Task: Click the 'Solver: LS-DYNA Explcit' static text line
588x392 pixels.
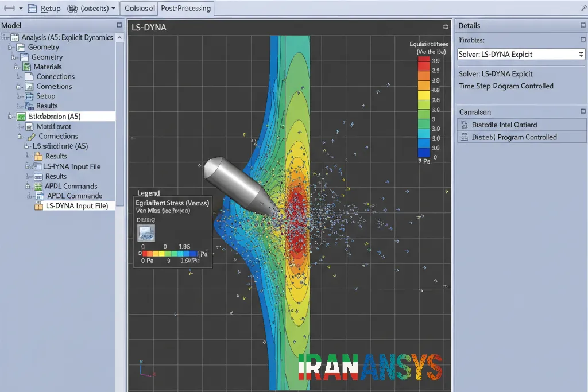Action: pos(496,74)
